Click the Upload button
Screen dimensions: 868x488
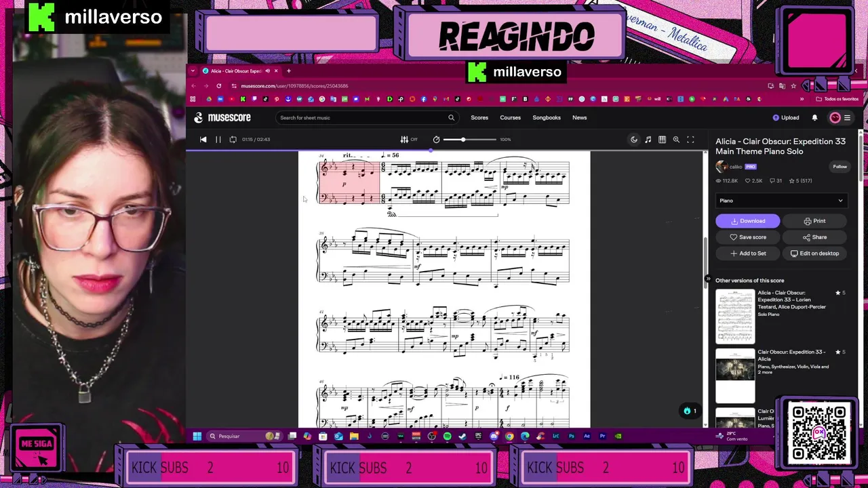[x=786, y=117]
